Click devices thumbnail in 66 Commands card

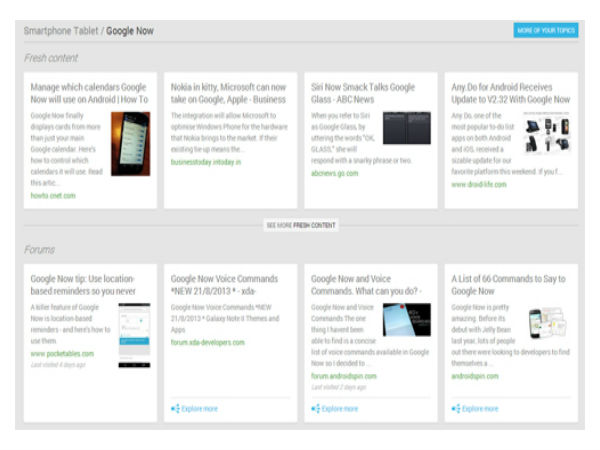tap(548, 323)
